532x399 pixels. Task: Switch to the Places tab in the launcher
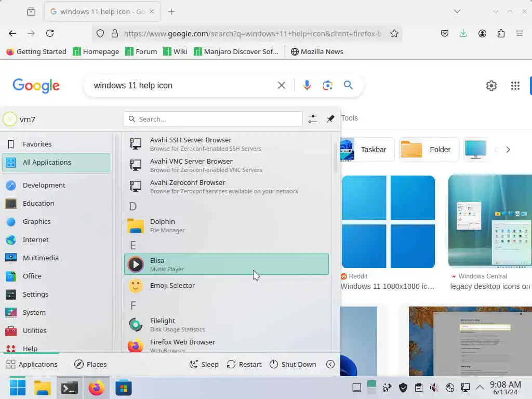[90, 364]
